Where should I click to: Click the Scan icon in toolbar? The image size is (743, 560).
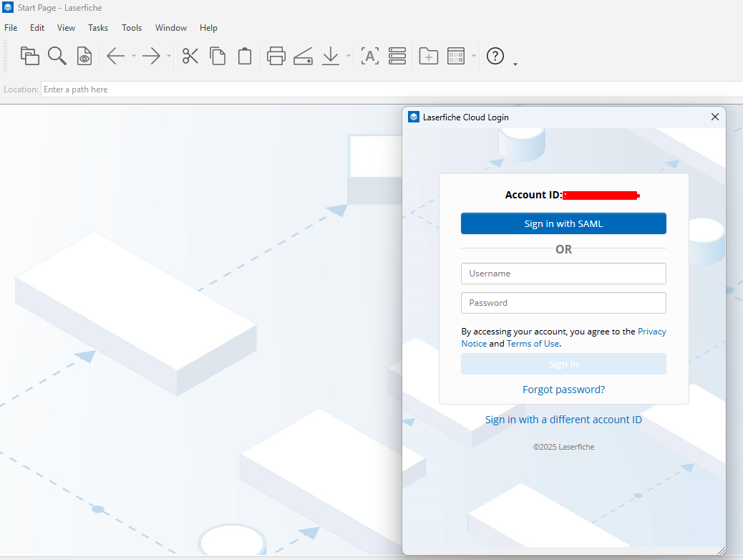click(x=303, y=56)
